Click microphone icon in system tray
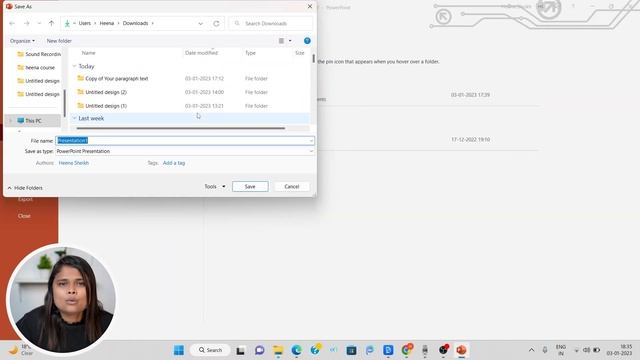 click(x=545, y=350)
